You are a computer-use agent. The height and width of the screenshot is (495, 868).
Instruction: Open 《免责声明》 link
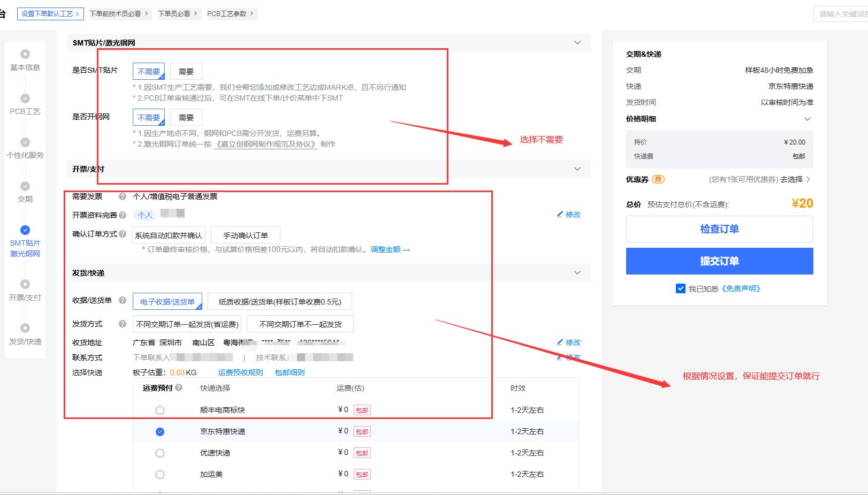tap(741, 288)
